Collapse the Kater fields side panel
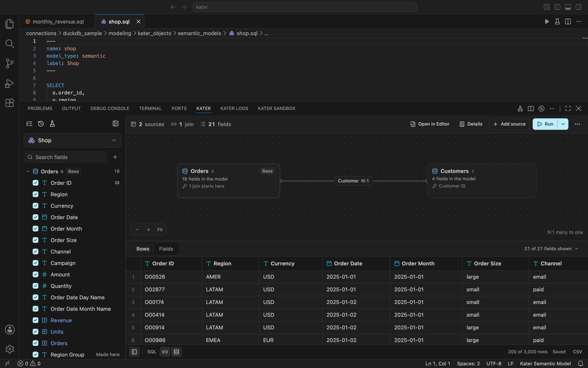 115,124
